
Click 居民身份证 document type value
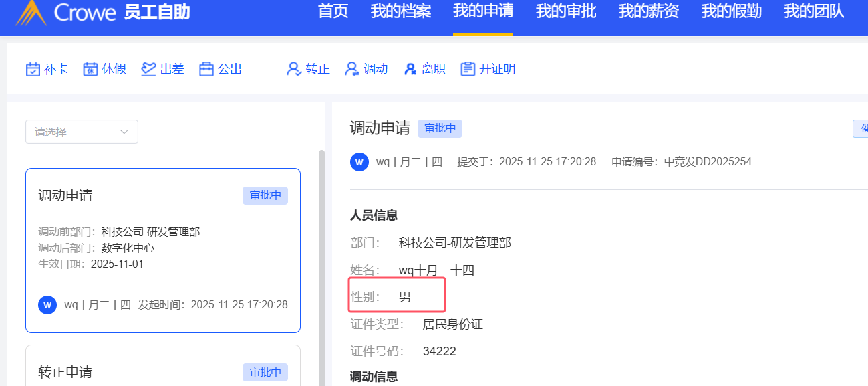pyautogui.click(x=453, y=324)
